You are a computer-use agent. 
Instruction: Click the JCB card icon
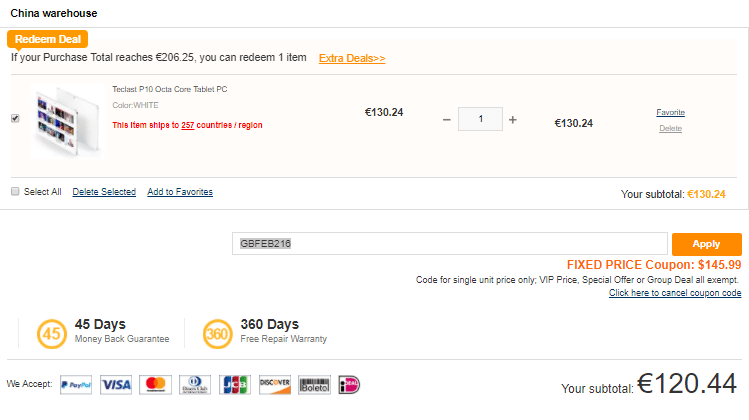click(234, 385)
